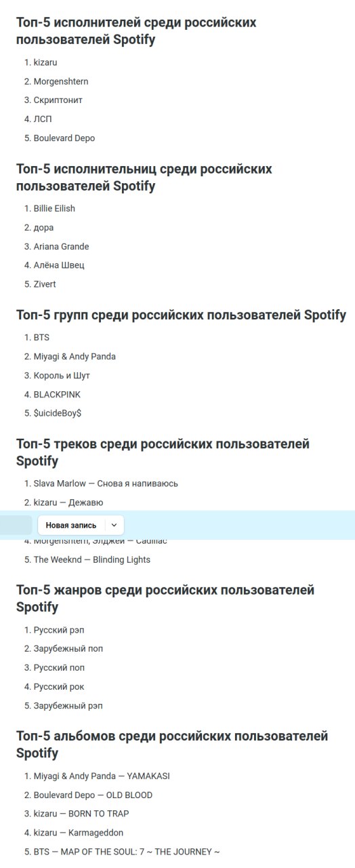Click the Топ-5 групп среди российских пользователей heading

point(181,315)
